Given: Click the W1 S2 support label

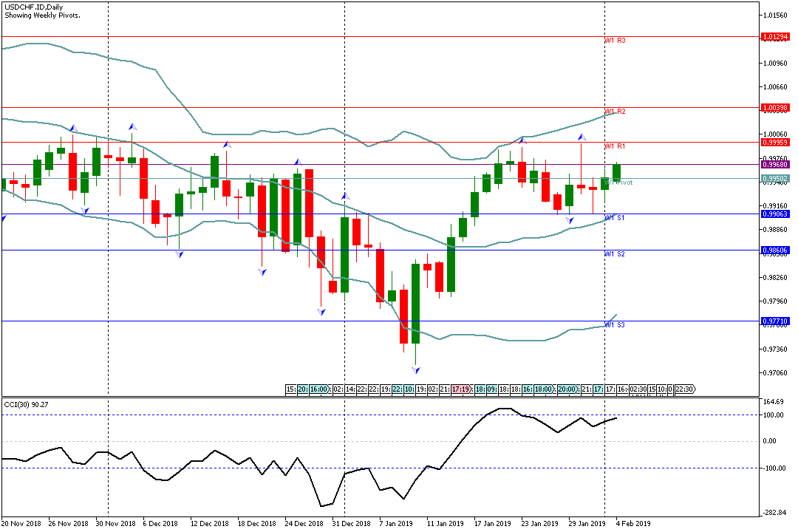Looking at the screenshot, I should (x=615, y=254).
